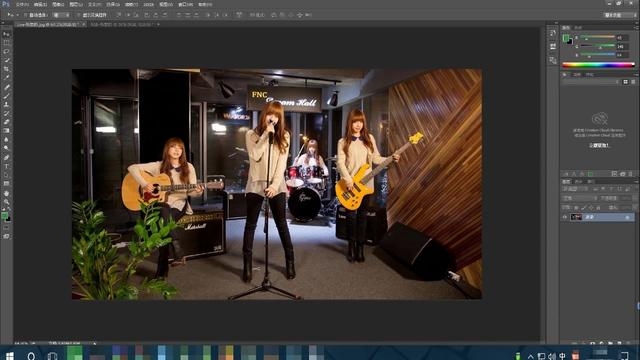Open the Edit (编辑) menu

coord(40,4)
